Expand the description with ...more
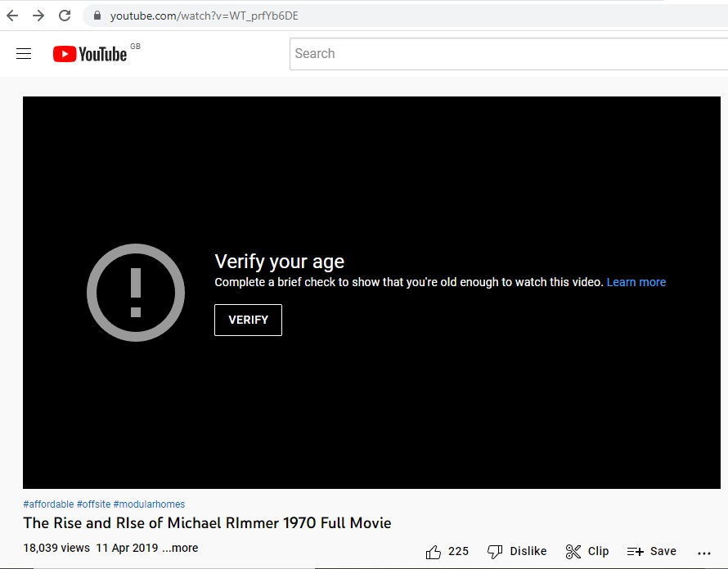This screenshot has width=728, height=569. coord(180,548)
